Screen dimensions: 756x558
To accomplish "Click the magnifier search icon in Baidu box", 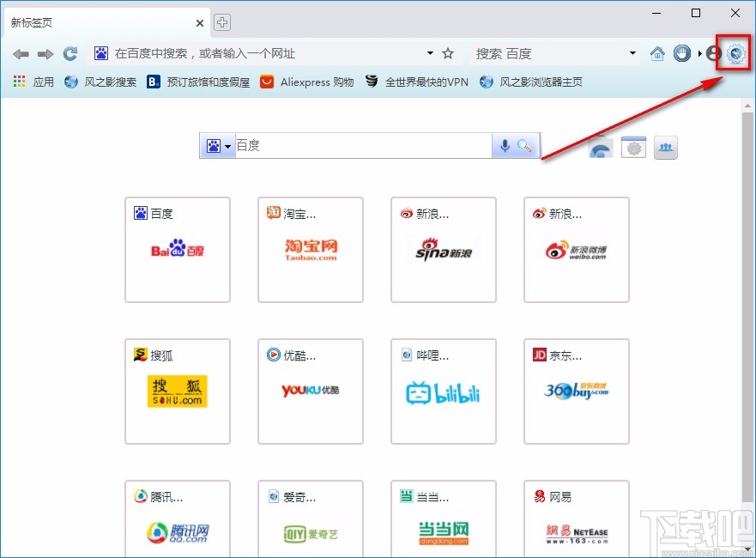I will [x=524, y=146].
